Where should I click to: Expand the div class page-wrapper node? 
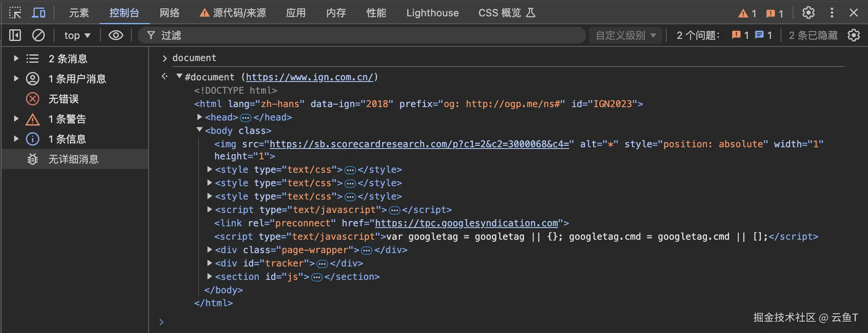pos(210,250)
